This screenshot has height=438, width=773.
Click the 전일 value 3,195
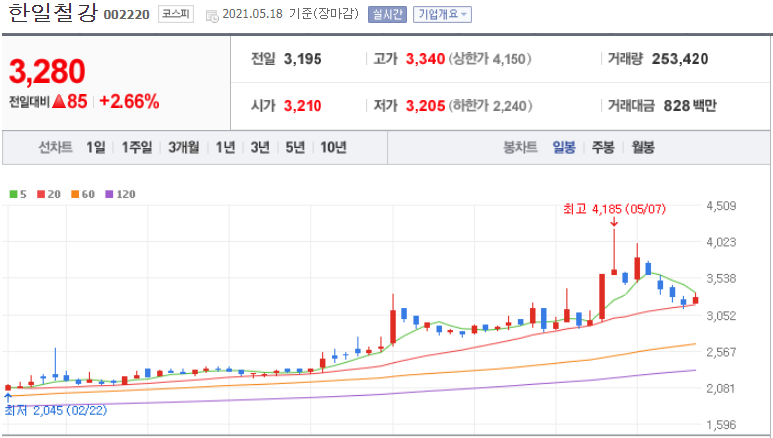[x=303, y=59]
